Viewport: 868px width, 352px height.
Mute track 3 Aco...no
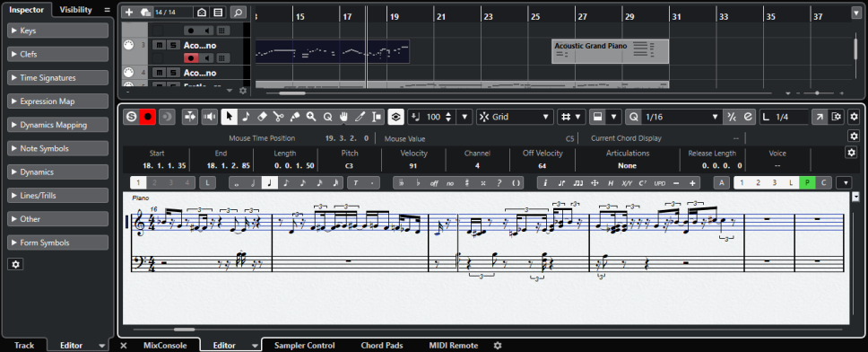(x=159, y=46)
